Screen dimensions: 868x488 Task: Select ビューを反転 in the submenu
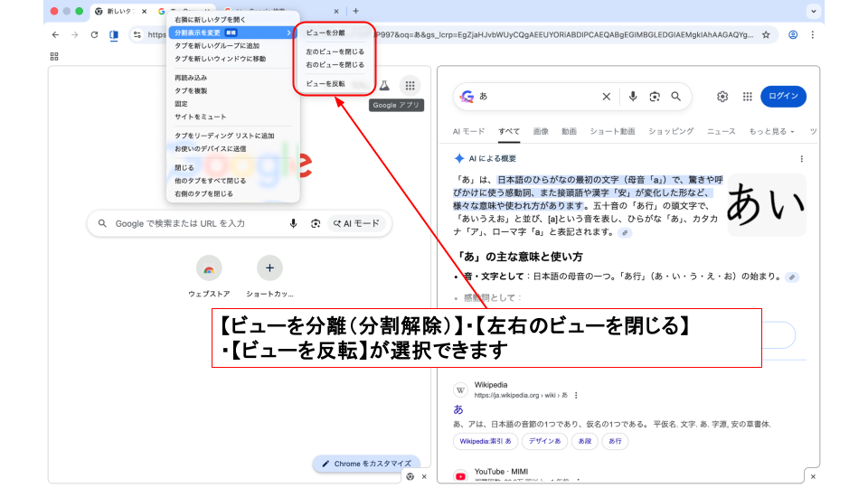(x=325, y=83)
